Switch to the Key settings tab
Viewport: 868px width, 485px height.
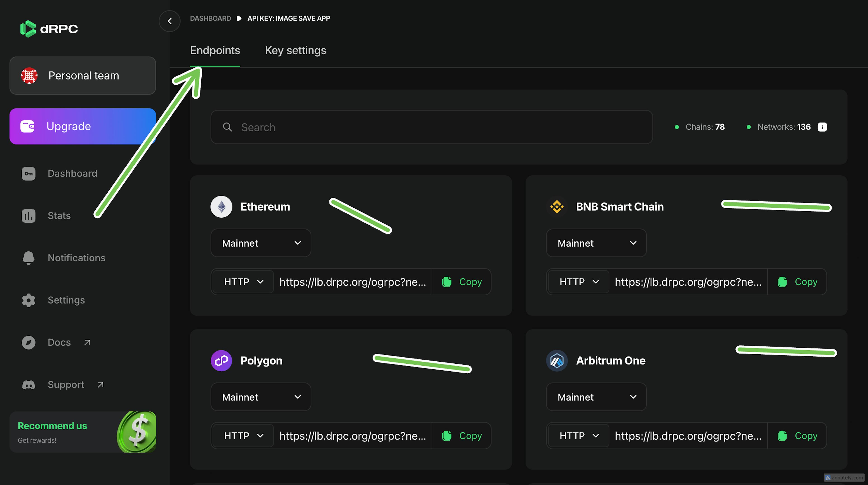295,51
